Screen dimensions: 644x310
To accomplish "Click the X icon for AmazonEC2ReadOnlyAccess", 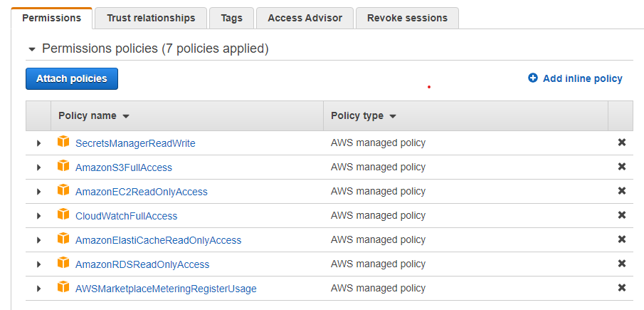I will pos(621,191).
